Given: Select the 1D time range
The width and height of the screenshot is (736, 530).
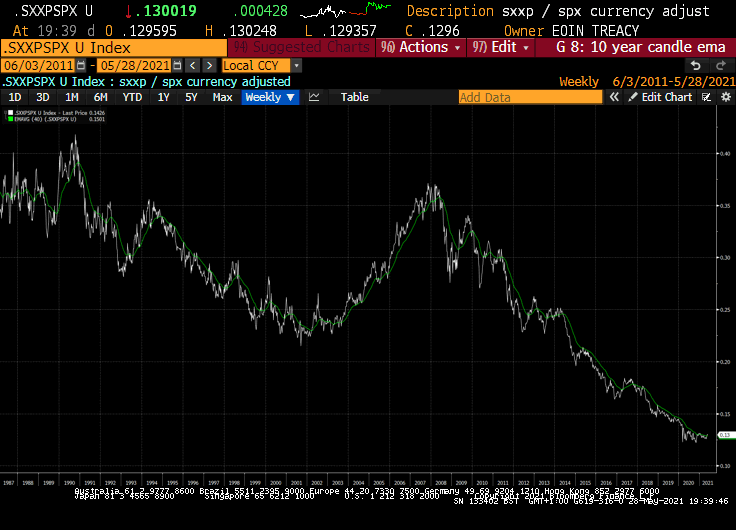Looking at the screenshot, I should pyautogui.click(x=15, y=97).
